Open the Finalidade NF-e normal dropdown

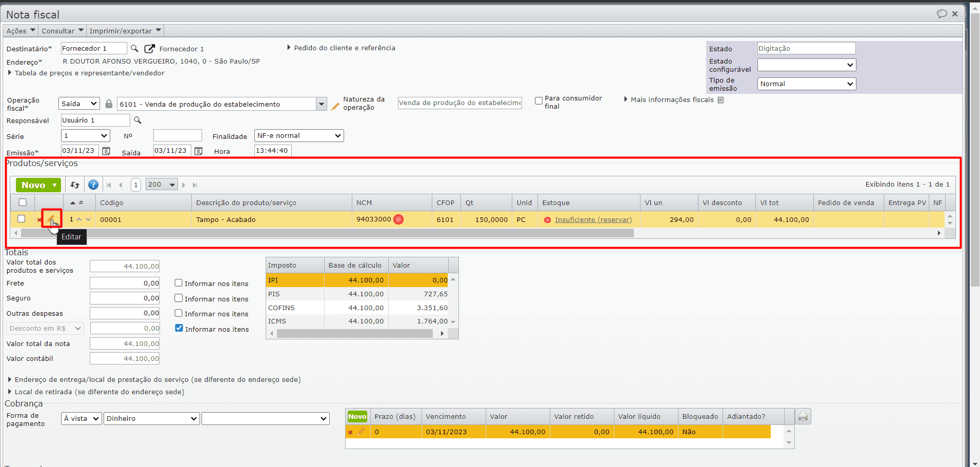pos(299,136)
